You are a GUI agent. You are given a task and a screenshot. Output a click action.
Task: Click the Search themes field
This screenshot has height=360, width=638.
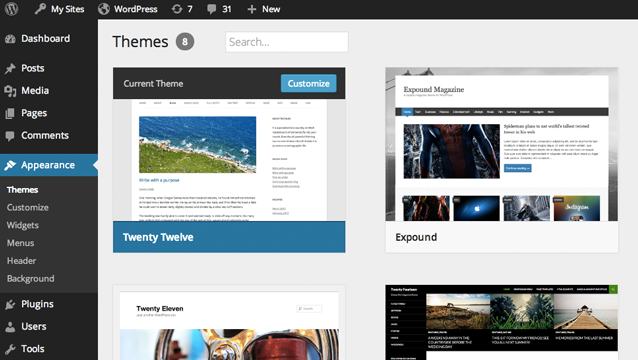pyautogui.click(x=287, y=42)
